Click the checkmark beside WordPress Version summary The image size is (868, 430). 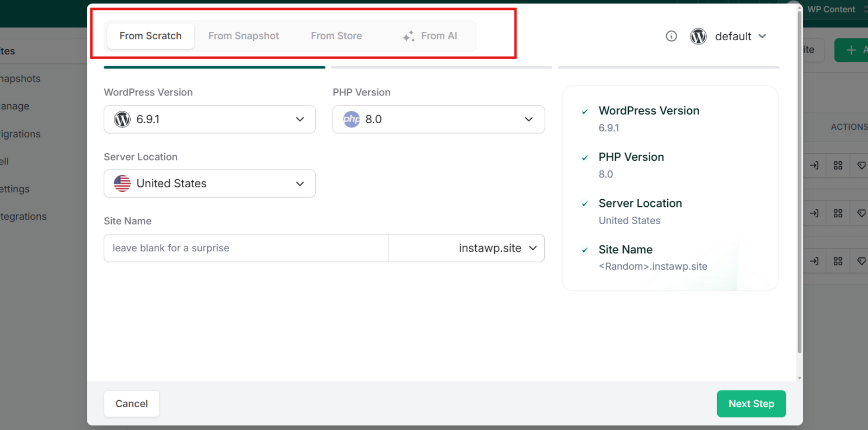pos(585,112)
